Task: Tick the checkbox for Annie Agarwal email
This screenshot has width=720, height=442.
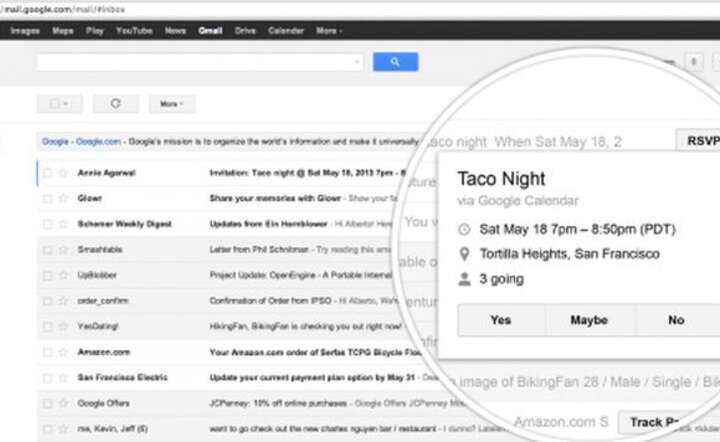Action: point(47,173)
